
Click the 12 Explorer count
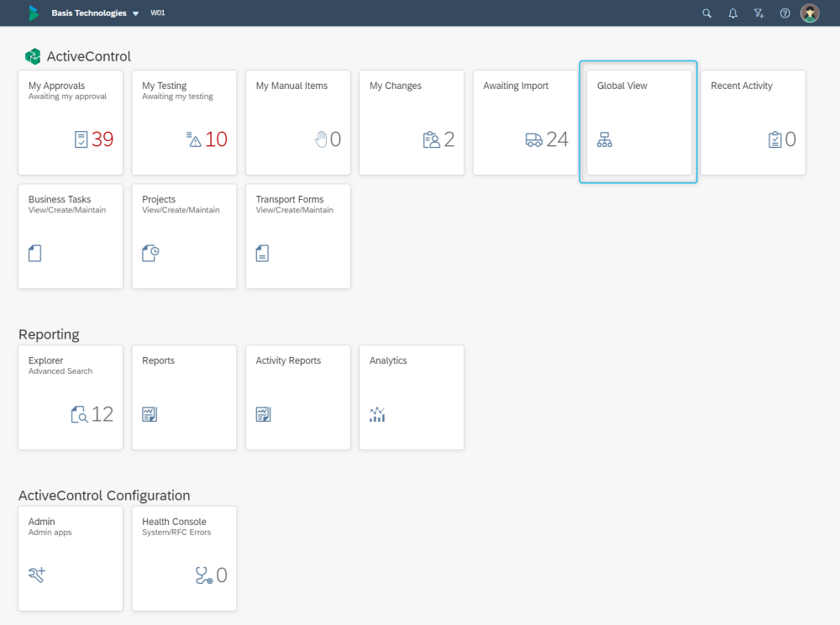(102, 414)
